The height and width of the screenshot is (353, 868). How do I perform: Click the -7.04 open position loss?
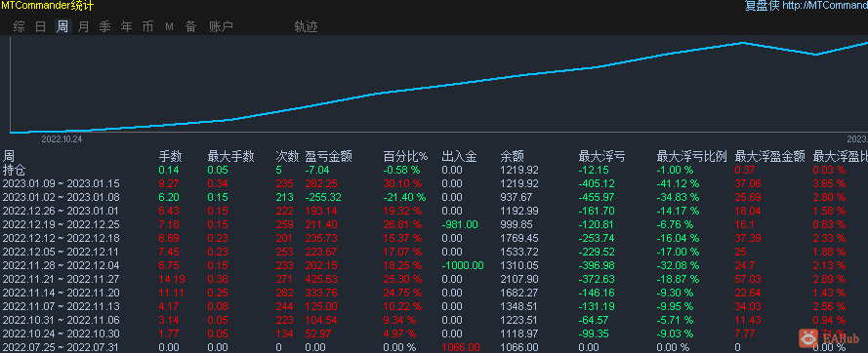tap(317, 170)
